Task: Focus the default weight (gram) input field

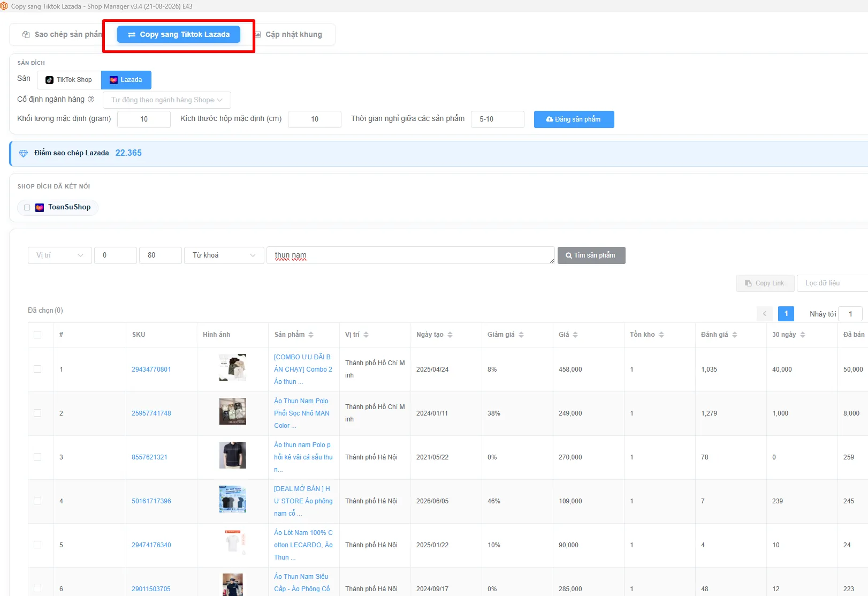Action: click(x=144, y=119)
